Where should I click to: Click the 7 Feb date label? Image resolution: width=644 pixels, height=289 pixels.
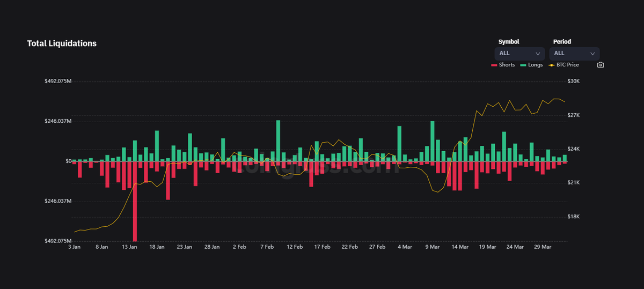coord(267,247)
